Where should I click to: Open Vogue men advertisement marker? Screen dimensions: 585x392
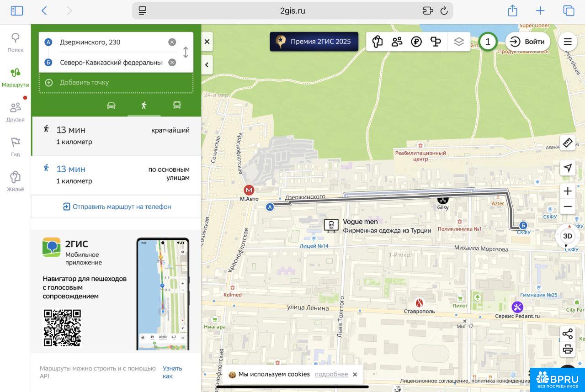tap(331, 225)
